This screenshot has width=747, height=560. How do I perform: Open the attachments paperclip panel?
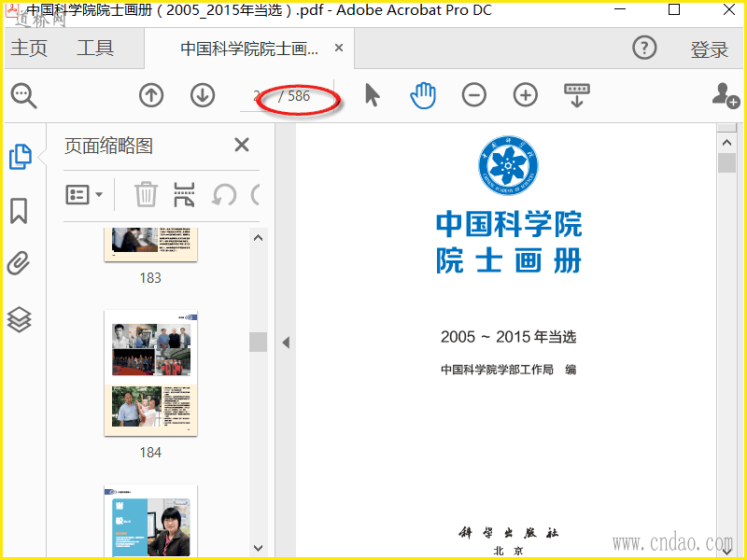tap(19, 263)
